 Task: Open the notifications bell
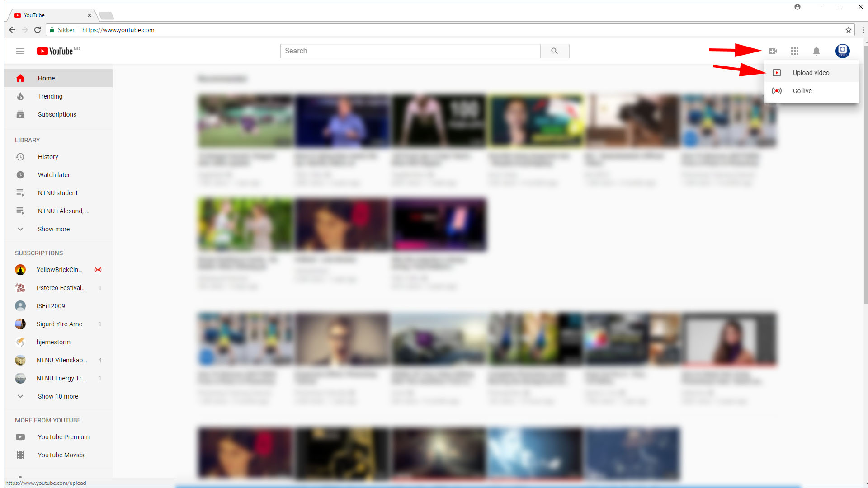[x=816, y=51]
